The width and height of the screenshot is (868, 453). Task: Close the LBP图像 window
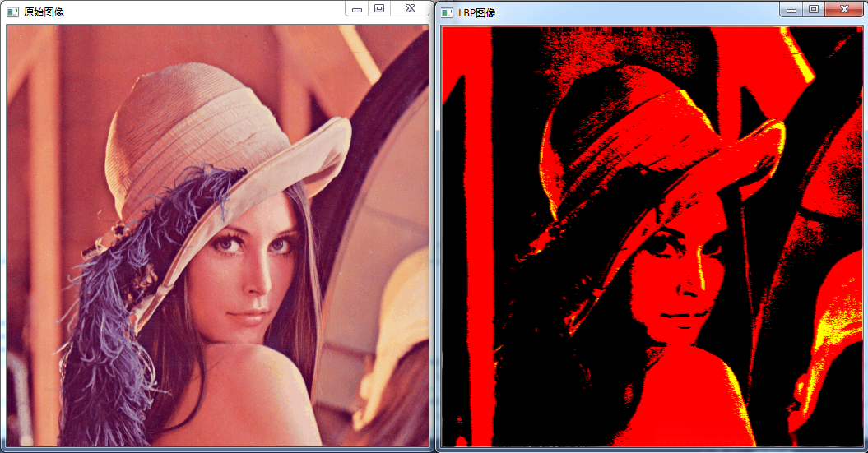[844, 9]
